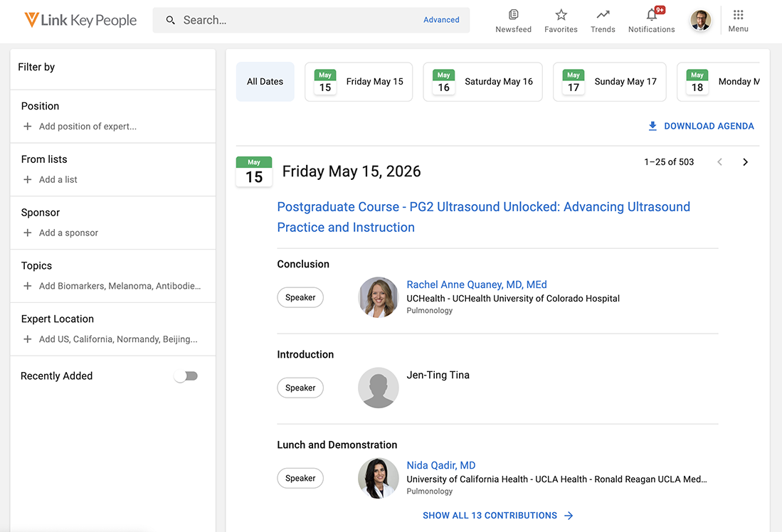Screen dimensions: 782x532
Task: View Trends chart icon
Action: point(603,15)
